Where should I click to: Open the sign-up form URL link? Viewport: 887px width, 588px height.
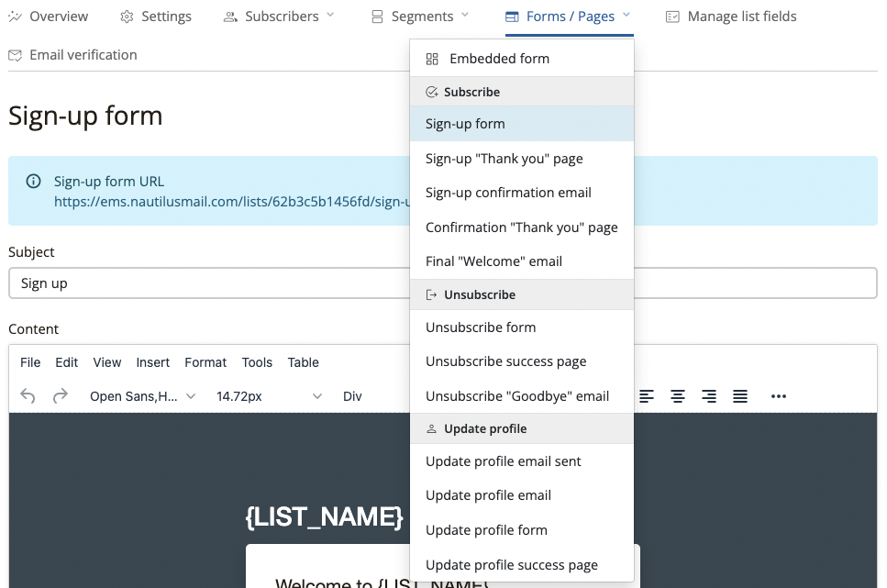click(229, 201)
